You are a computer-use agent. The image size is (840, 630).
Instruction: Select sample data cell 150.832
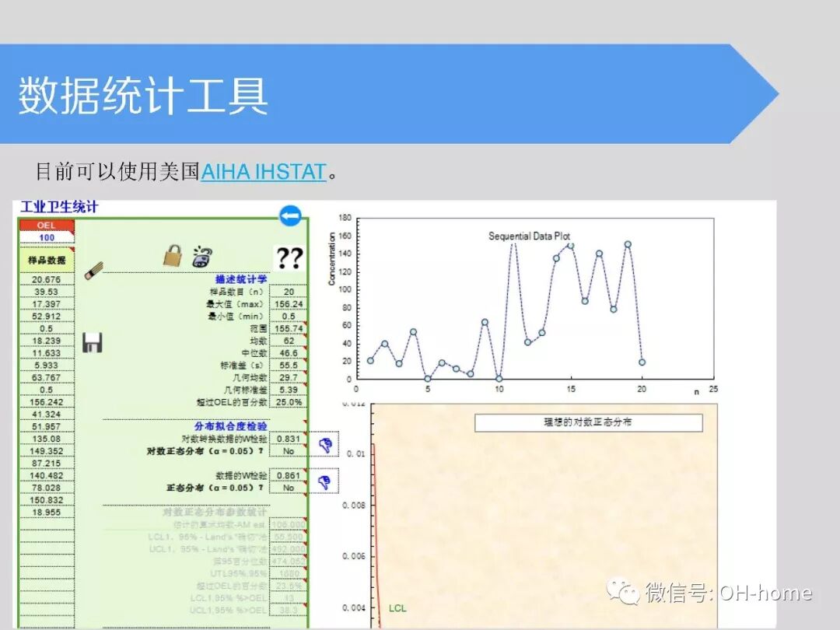47,500
